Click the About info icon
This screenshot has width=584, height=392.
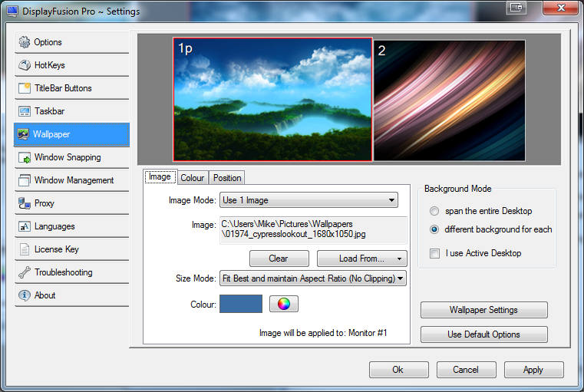(x=25, y=295)
